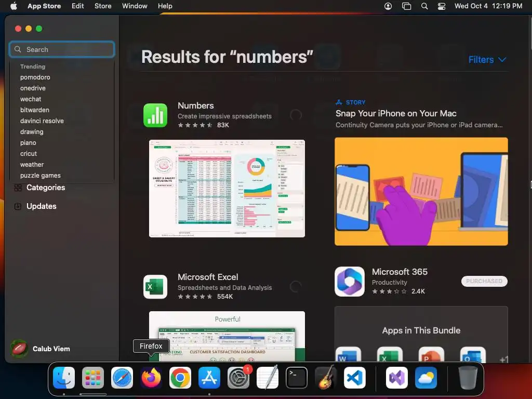Open the Trash in the Dock
The image size is (532, 399).
coord(468,378)
